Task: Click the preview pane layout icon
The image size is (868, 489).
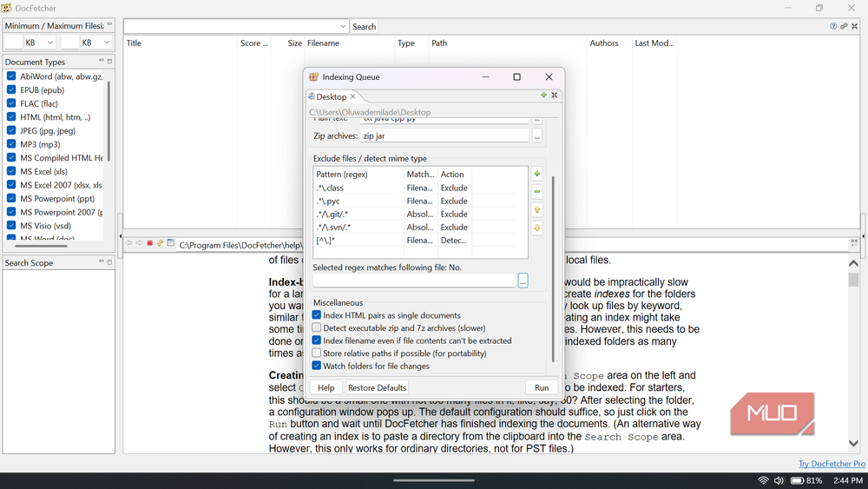Action: [854, 243]
